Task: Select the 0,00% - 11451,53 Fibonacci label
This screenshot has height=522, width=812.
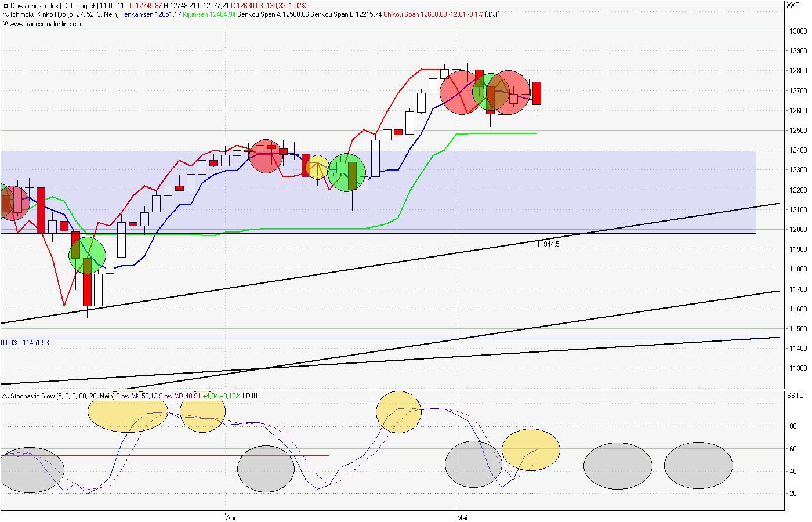Action: (x=25, y=342)
